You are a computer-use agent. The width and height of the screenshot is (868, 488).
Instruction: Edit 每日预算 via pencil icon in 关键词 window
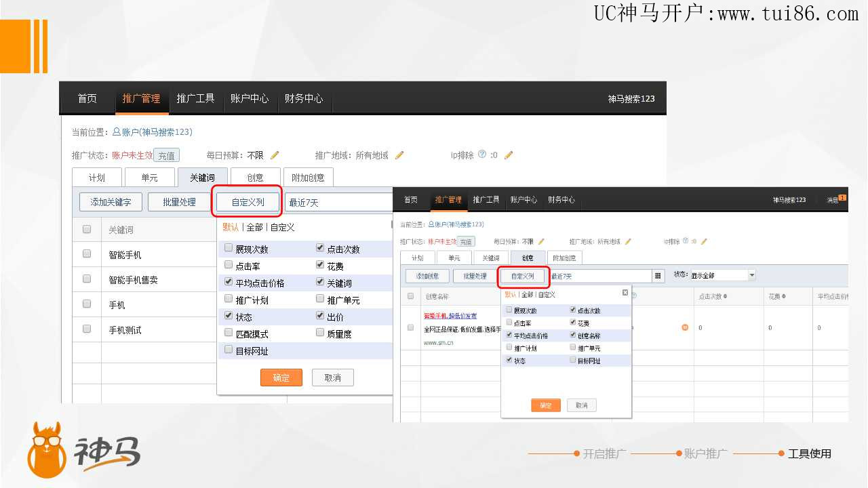pos(275,155)
